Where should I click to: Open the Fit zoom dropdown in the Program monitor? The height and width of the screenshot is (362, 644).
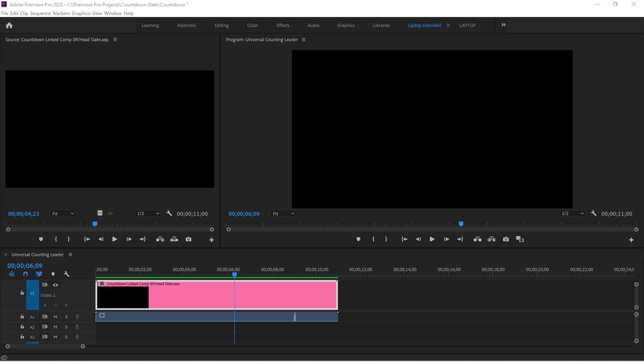[283, 213]
